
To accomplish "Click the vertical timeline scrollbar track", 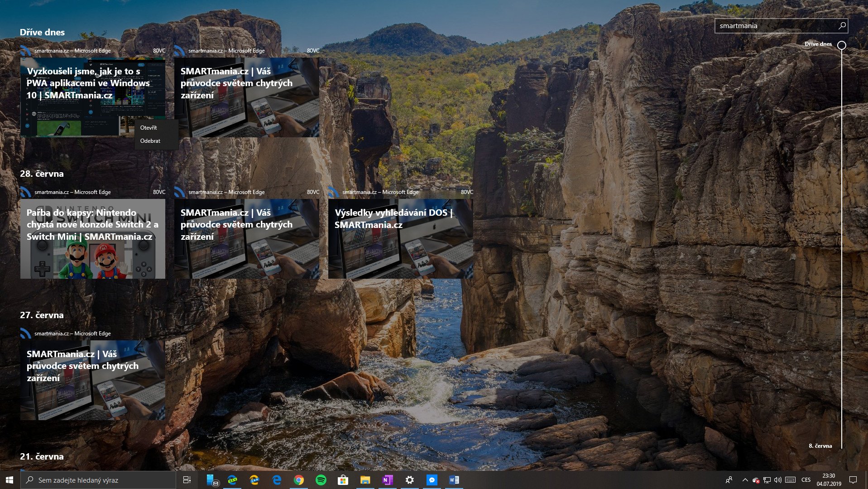I will [841, 249].
